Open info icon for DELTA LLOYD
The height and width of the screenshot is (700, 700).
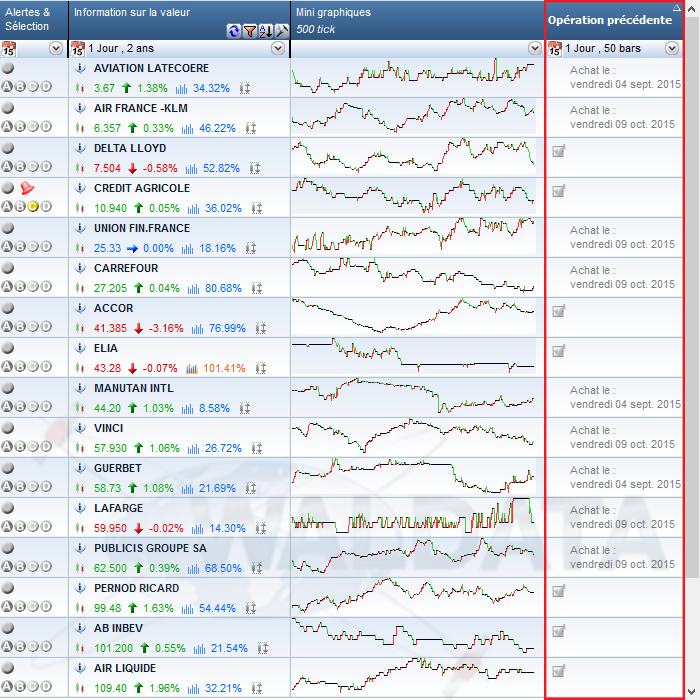click(x=80, y=148)
